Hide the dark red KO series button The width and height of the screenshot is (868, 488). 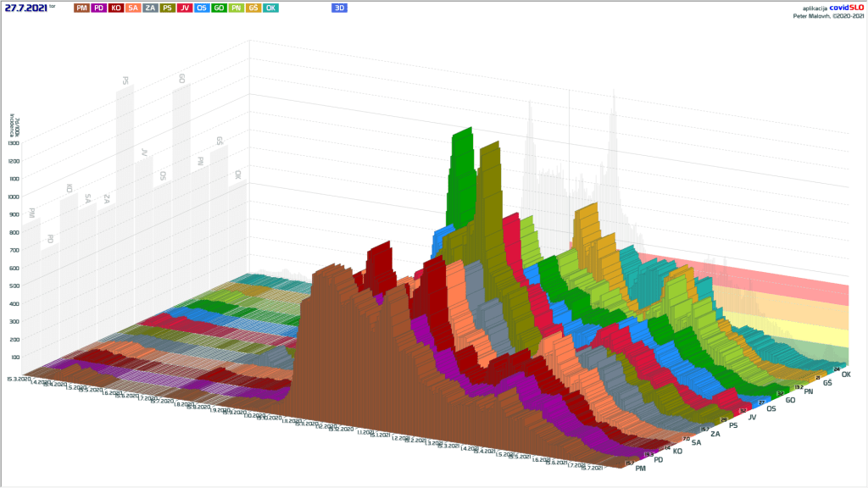pyautogui.click(x=117, y=8)
